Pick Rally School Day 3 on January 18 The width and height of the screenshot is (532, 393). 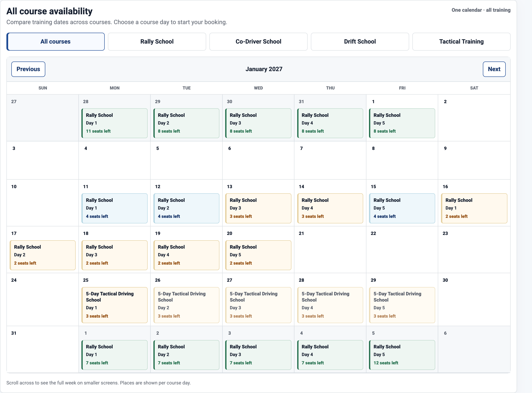[x=115, y=255]
